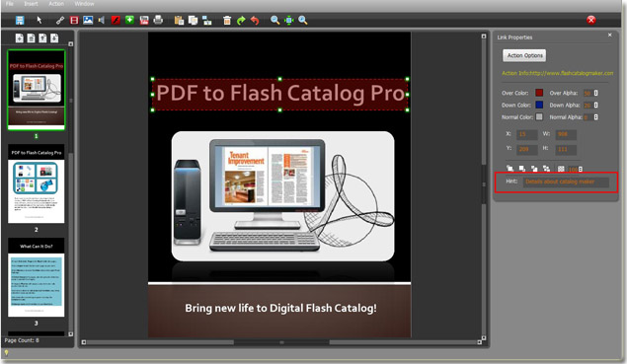
Task: Close the Link Properties panel
Action: [610, 36]
